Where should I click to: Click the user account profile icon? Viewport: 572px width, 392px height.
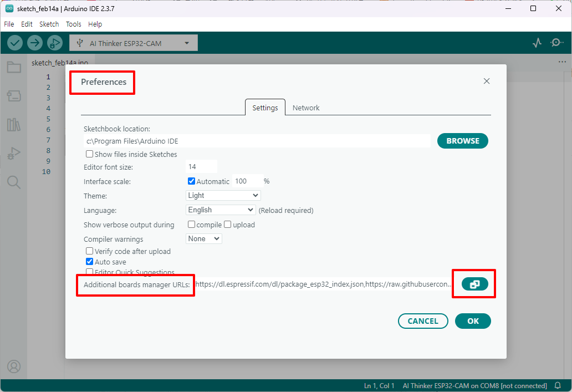(x=14, y=366)
